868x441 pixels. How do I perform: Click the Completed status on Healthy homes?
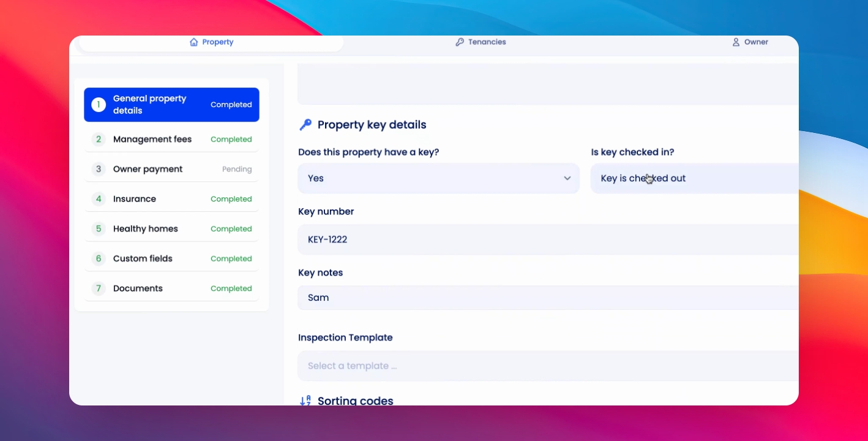click(x=231, y=229)
